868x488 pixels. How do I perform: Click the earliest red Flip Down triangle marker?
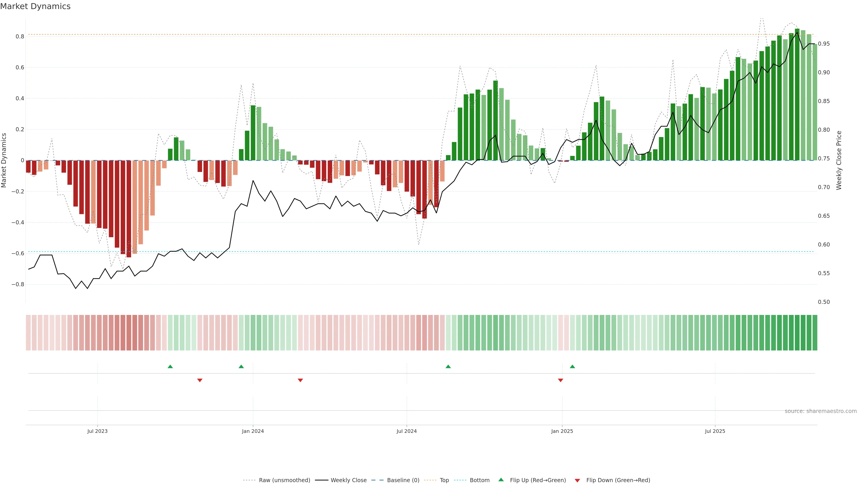(200, 380)
